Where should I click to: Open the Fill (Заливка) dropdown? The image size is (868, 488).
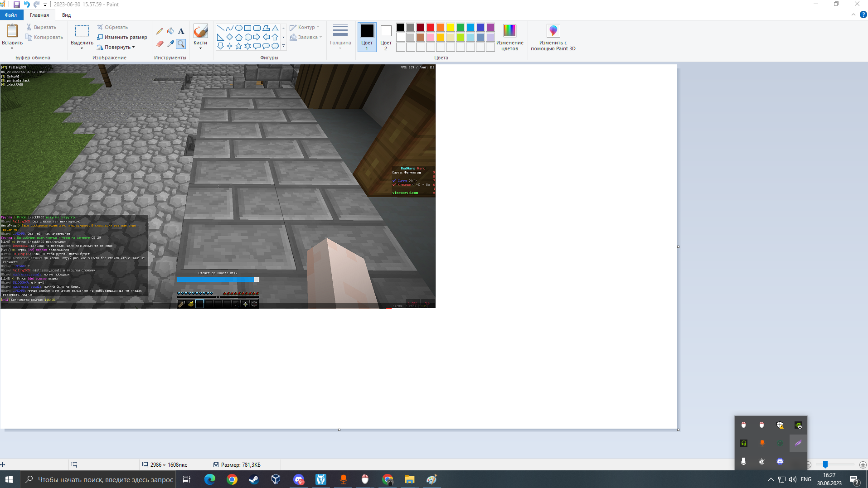tap(306, 37)
